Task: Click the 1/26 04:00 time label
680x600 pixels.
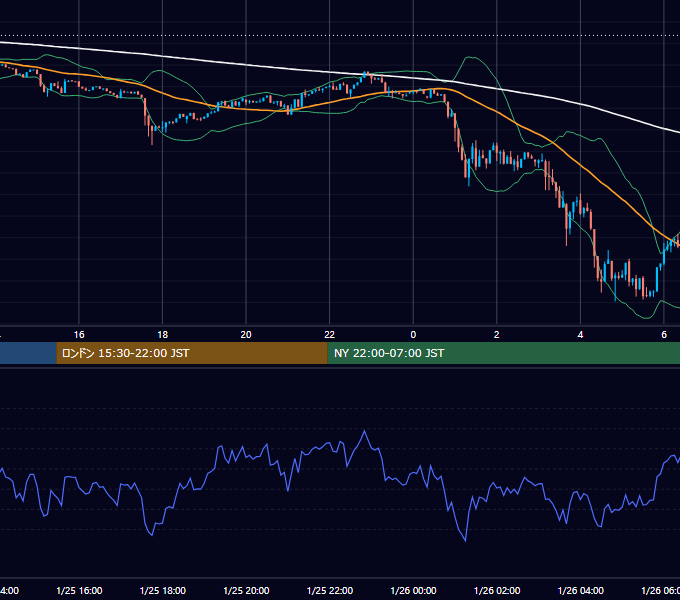Action: (581, 590)
